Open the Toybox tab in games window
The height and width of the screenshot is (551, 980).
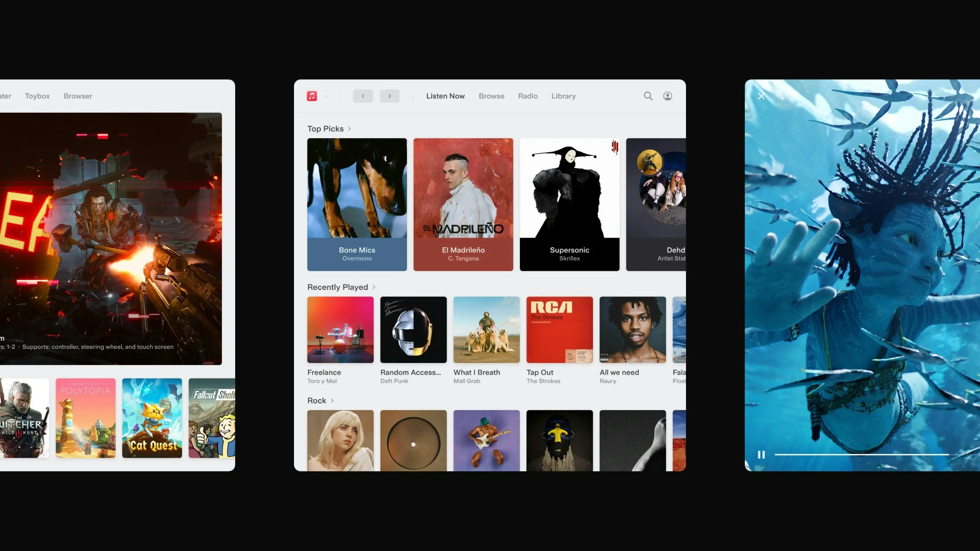37,96
